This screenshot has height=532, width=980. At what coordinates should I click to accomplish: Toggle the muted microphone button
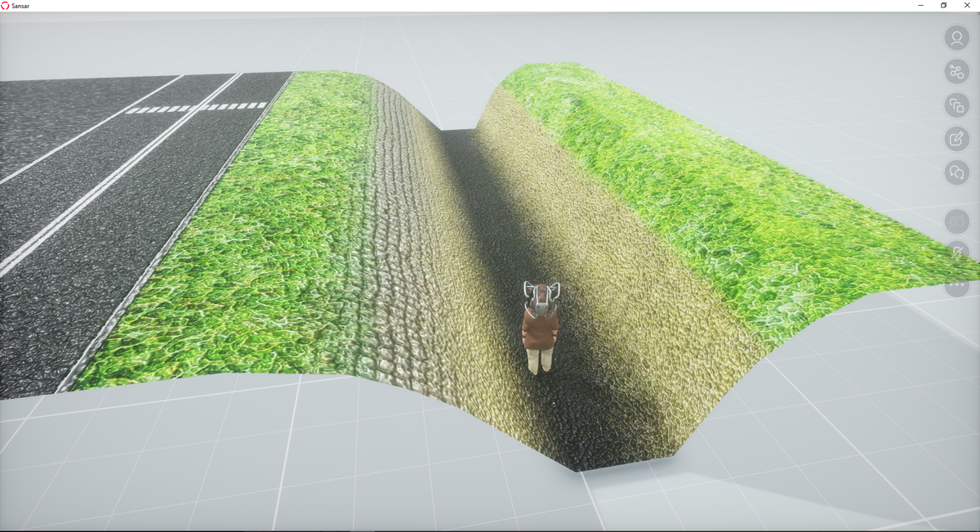pyautogui.click(x=956, y=254)
